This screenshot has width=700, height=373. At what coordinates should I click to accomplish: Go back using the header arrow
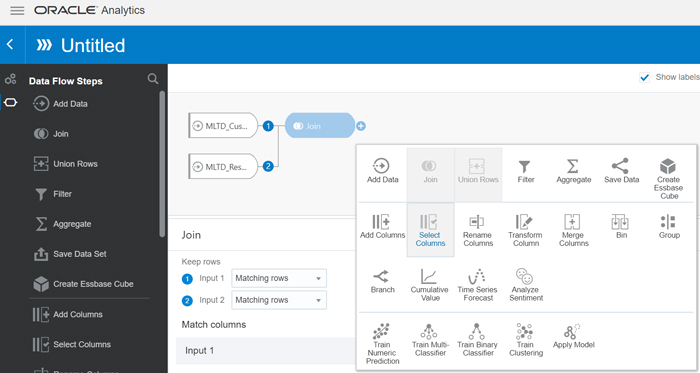tap(10, 44)
